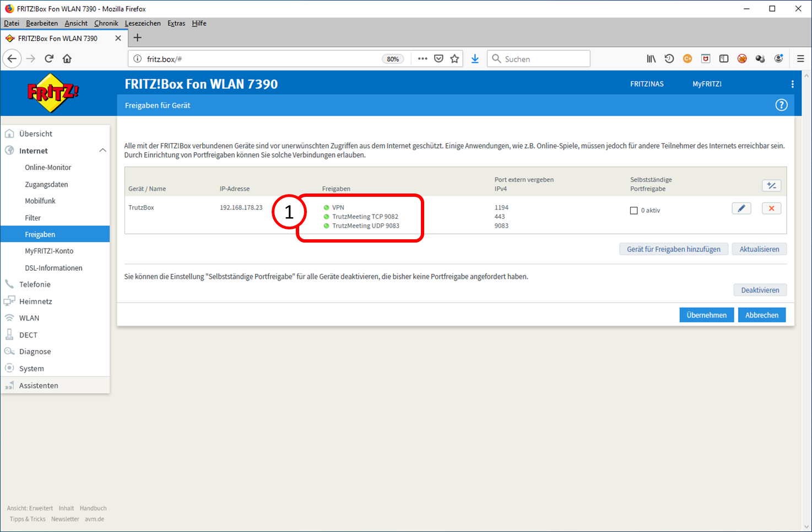Click the Deaktivieren button

pos(760,290)
